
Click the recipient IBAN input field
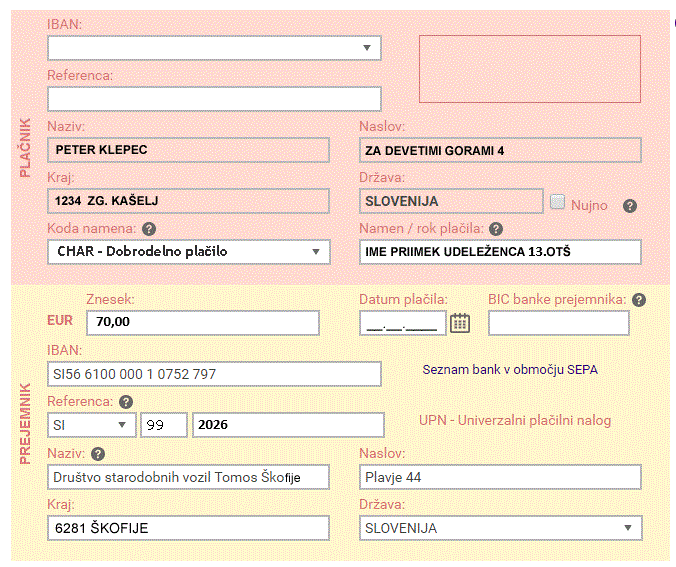(214, 374)
